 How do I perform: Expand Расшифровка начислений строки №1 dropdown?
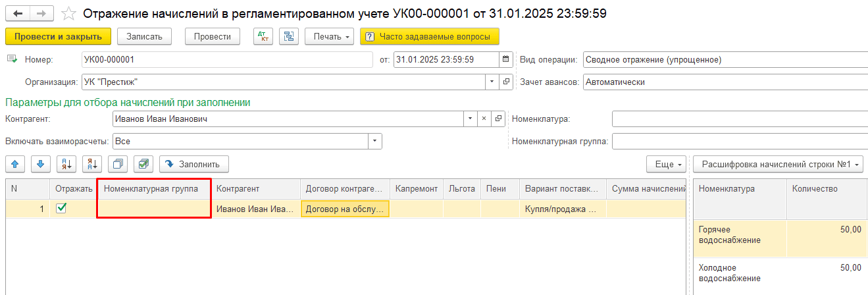pyautogui.click(x=778, y=163)
